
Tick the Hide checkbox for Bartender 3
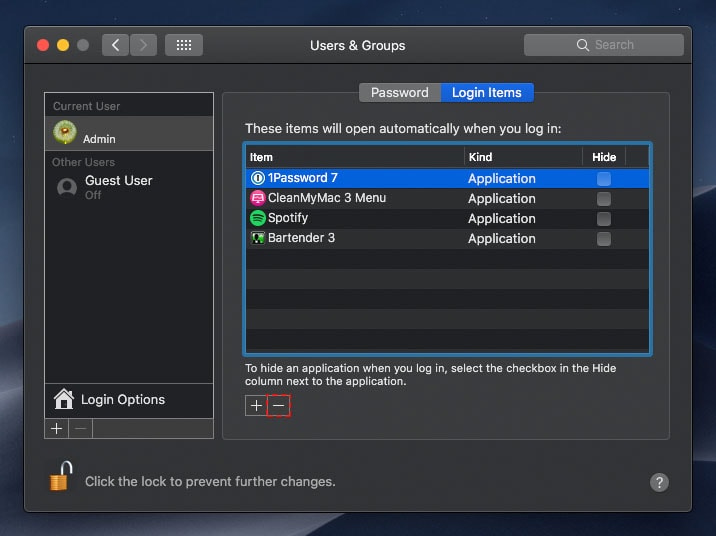pyautogui.click(x=604, y=238)
